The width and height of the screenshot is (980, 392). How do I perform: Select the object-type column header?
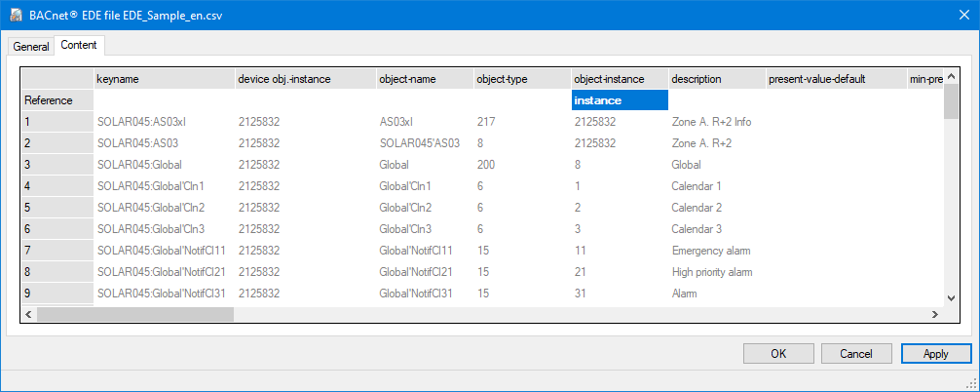[x=521, y=79]
